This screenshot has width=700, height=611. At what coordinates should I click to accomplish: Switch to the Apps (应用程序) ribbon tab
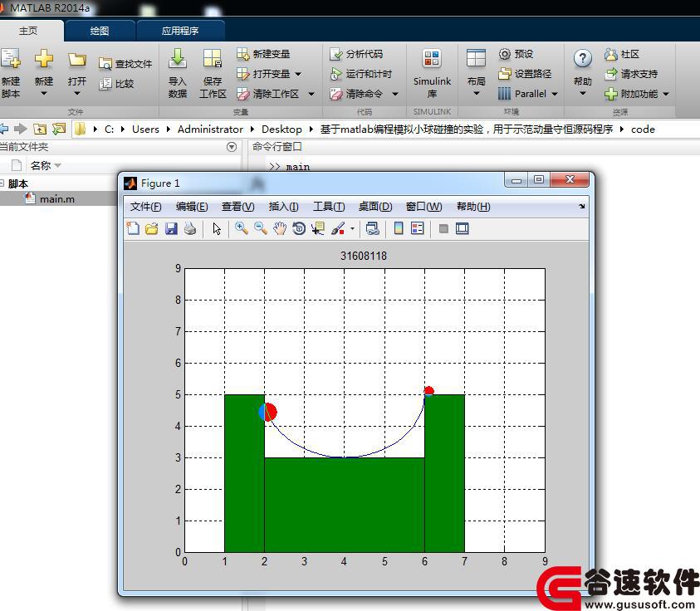(180, 31)
